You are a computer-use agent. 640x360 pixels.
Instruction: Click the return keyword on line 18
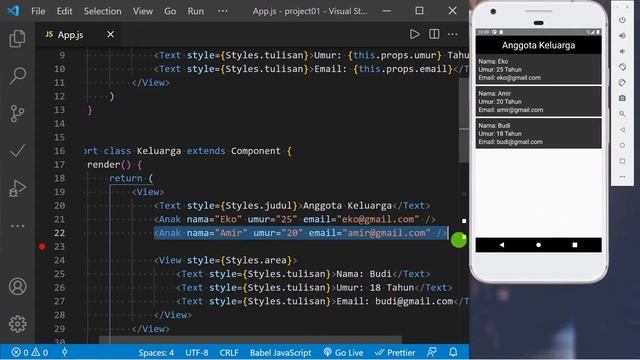click(x=126, y=178)
